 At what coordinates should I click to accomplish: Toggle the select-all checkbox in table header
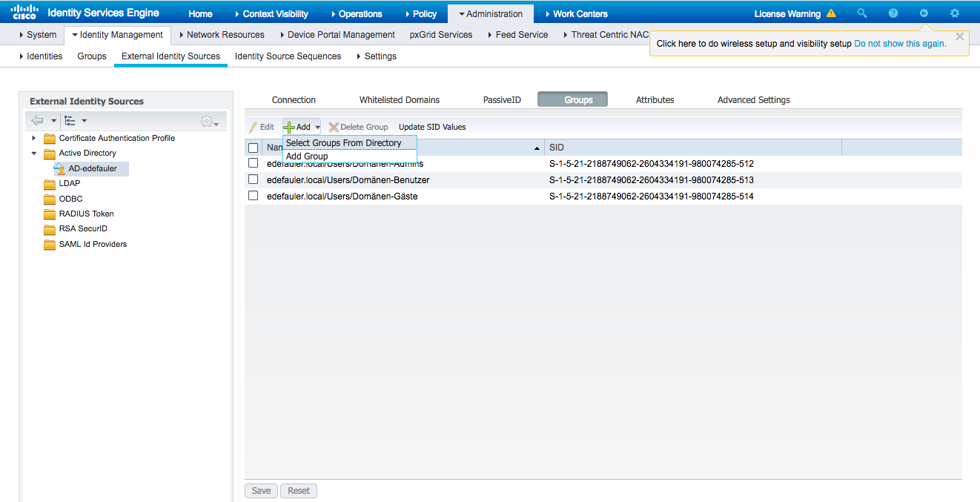(x=254, y=148)
